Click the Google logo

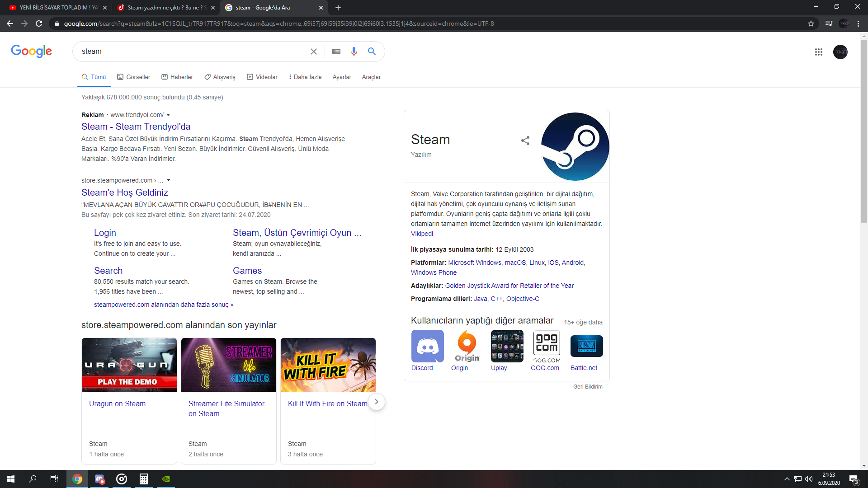[x=31, y=51]
